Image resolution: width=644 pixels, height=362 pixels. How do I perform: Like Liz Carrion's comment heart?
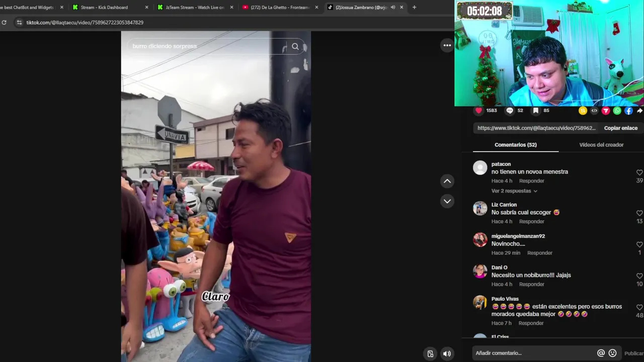(x=639, y=213)
